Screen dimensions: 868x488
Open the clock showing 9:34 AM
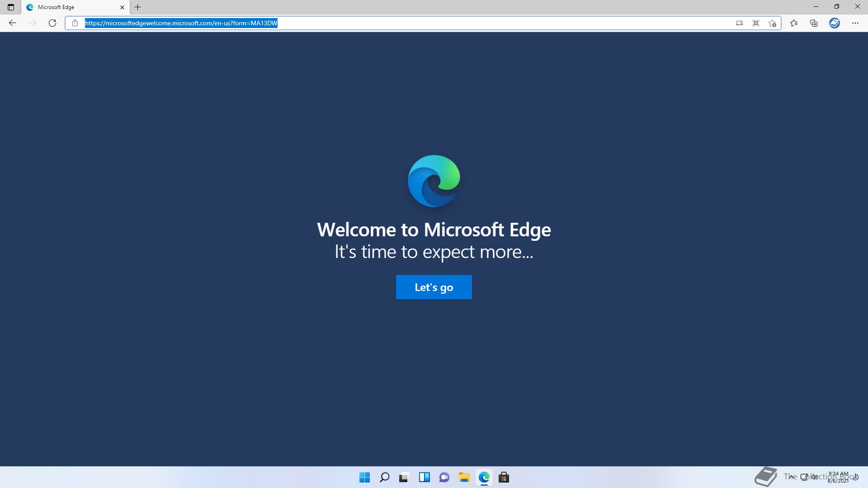coord(838,477)
